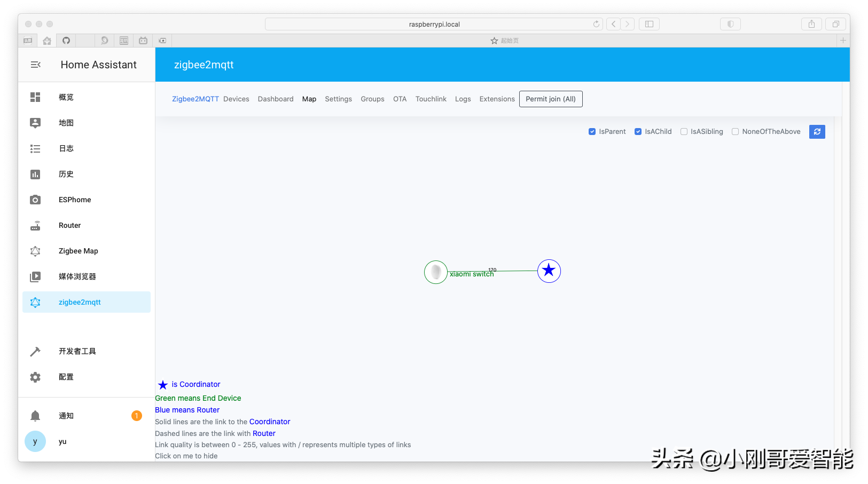Enable the IsASibling checkbox
Viewport: 868px width, 484px height.
coord(684,132)
